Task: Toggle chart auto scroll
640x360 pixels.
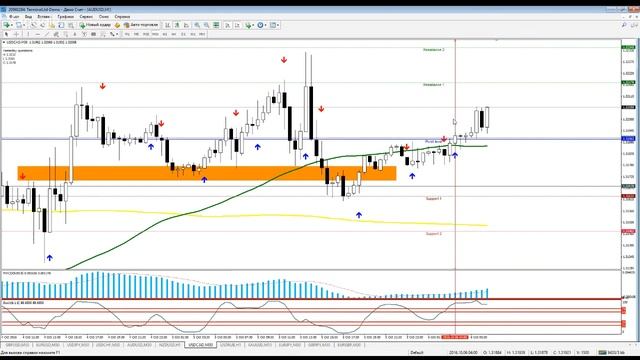Action: [x=227, y=25]
